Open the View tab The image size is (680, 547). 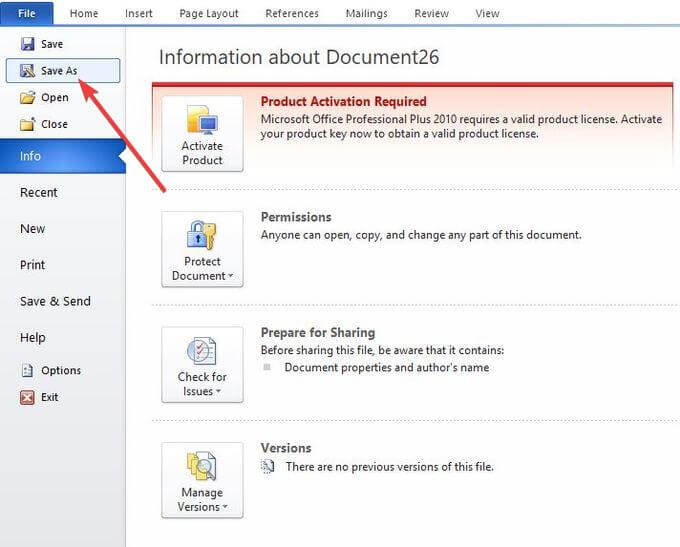coord(487,13)
